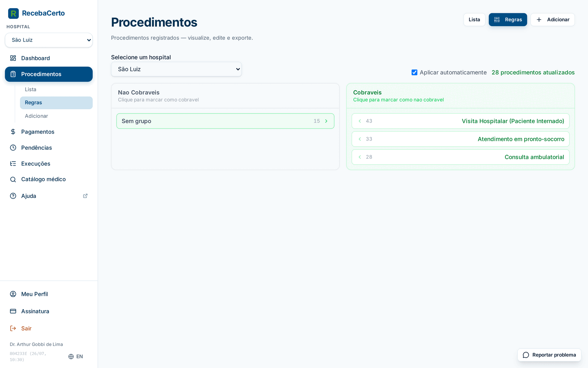Click left chevron on Consulta ambulatorial row
The image size is (588, 368).
pyautogui.click(x=360, y=157)
